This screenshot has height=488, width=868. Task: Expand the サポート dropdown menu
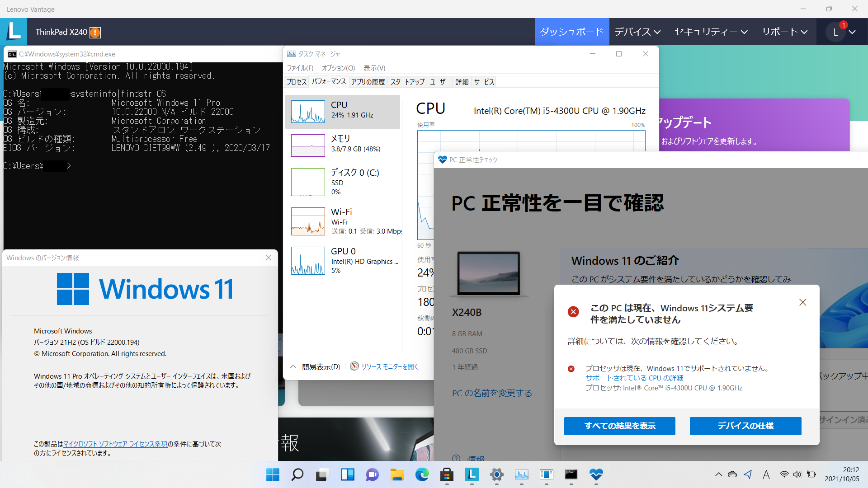click(784, 32)
